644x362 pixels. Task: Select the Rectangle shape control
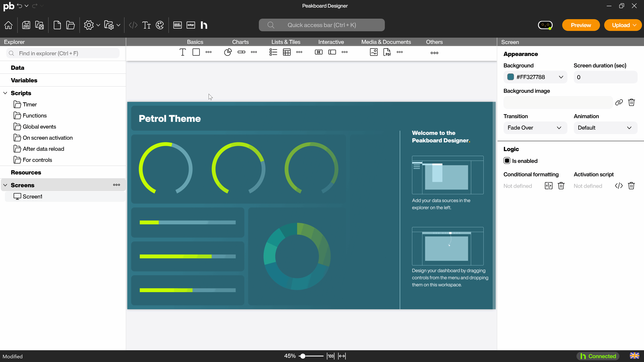(196, 52)
